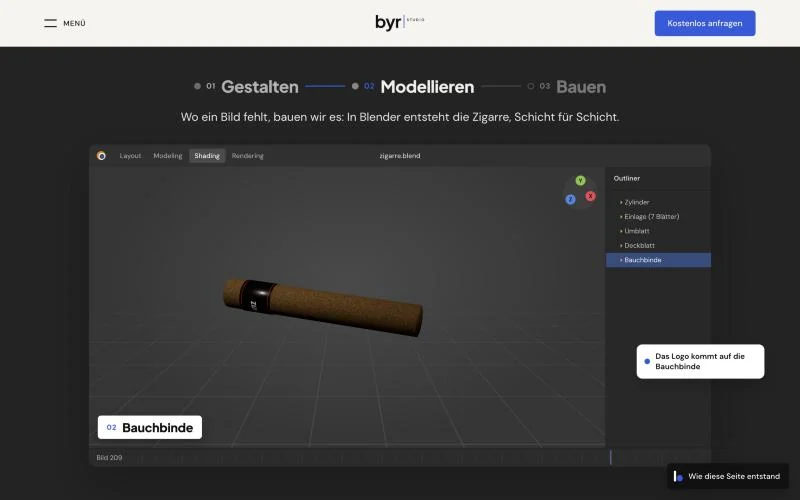The width and height of the screenshot is (800, 500).
Task: Switch to the Modeling tab
Action: 167,156
